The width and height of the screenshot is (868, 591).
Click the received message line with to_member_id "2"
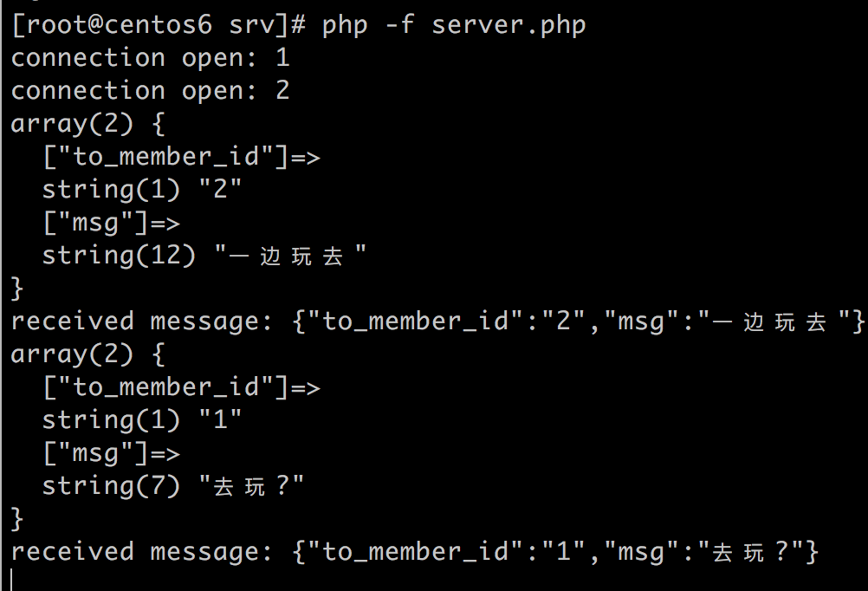coord(437,321)
